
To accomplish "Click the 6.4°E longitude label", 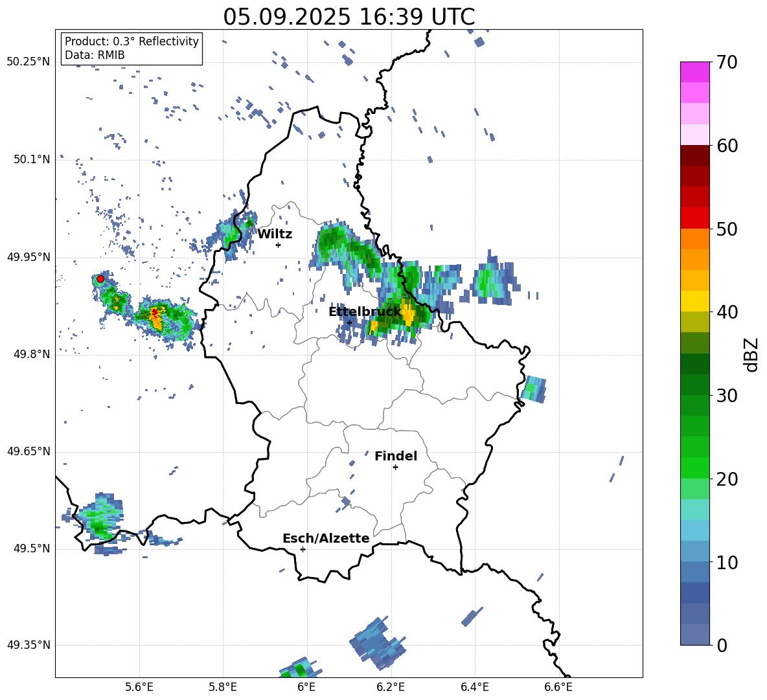I will [x=474, y=687].
